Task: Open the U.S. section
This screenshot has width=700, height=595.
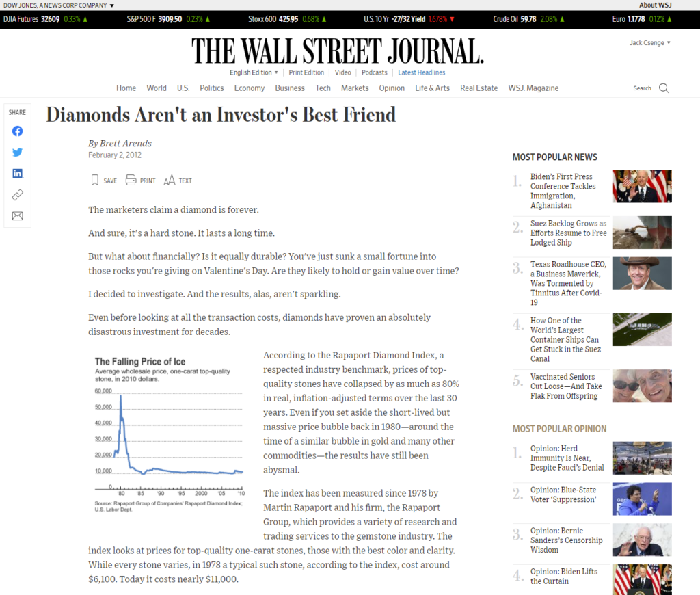Action: pos(183,88)
